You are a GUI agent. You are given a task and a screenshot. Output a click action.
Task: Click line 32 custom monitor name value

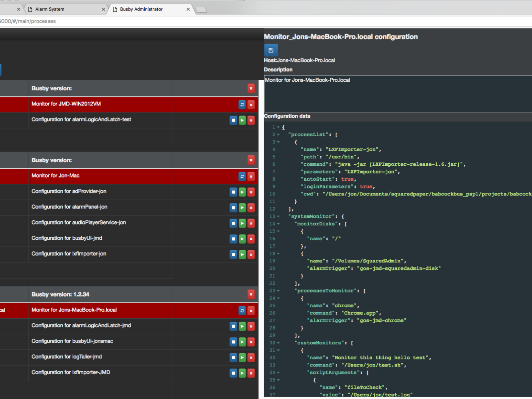[380, 358]
